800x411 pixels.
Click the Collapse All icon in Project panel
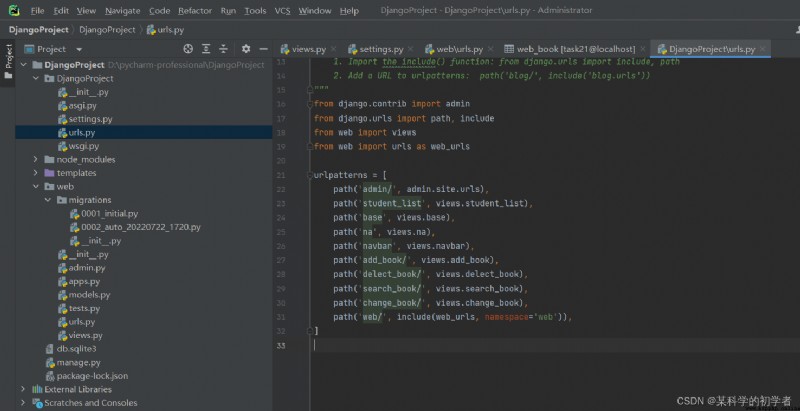click(x=223, y=49)
